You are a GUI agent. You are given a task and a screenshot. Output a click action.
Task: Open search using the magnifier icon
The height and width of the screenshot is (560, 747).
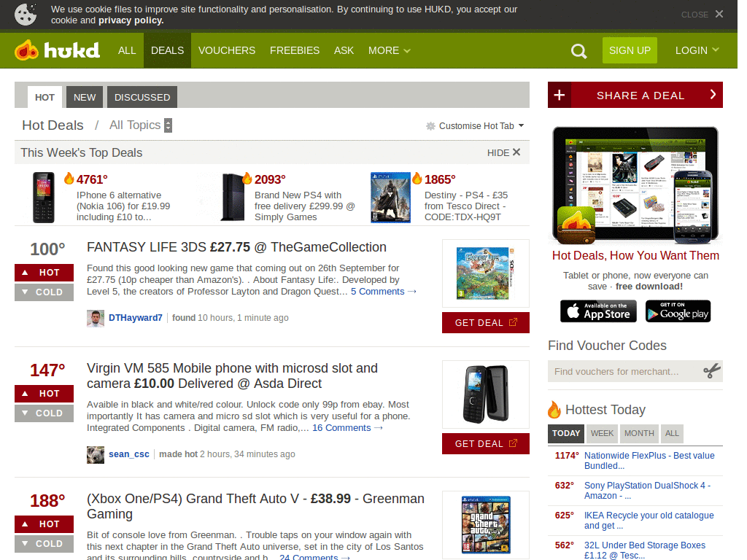(x=578, y=50)
